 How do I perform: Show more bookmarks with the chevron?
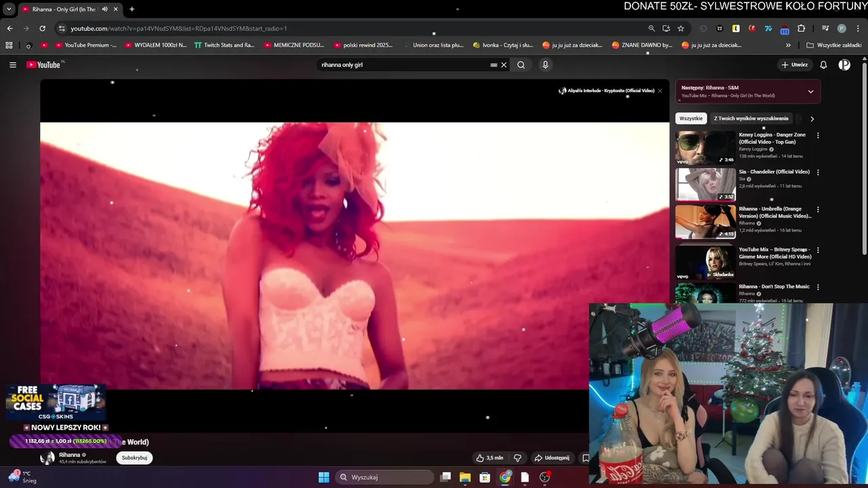[788, 45]
